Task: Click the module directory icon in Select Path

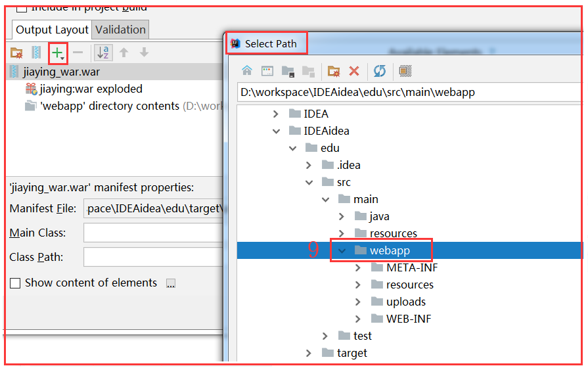Action: pyautogui.click(x=308, y=71)
